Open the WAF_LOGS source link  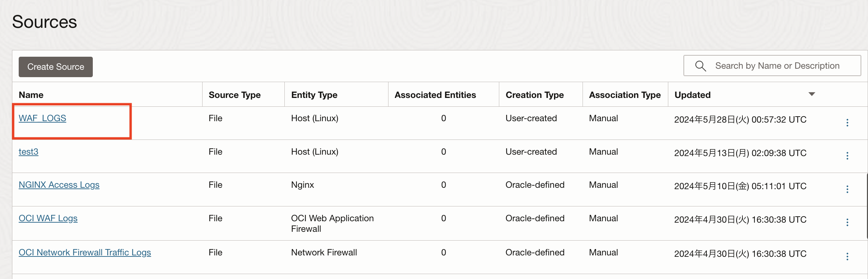click(x=42, y=118)
